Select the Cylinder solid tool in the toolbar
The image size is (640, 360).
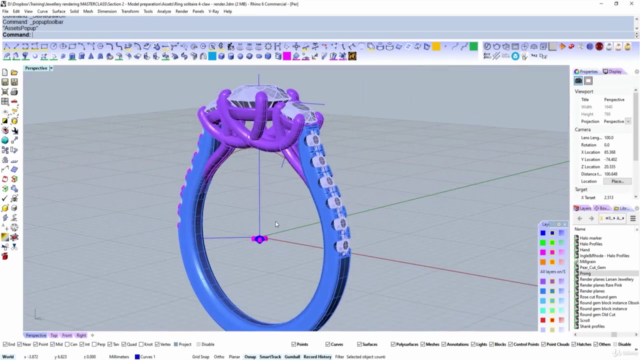231,56
